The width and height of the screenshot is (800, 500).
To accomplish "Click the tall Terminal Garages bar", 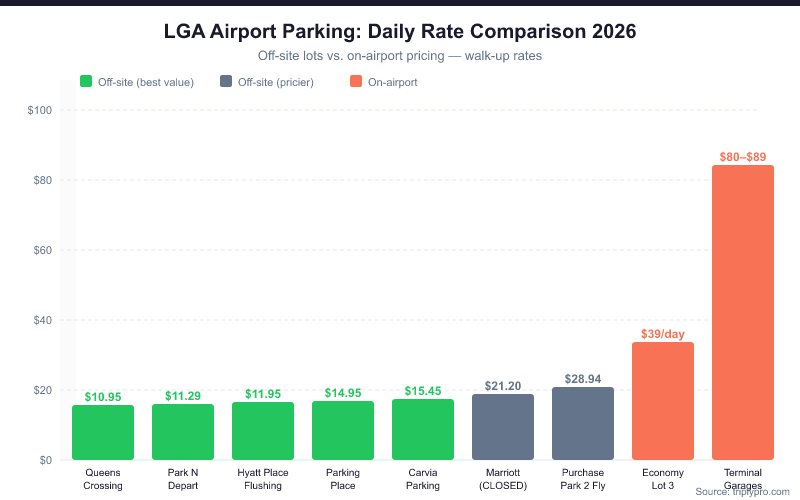I will [743, 312].
